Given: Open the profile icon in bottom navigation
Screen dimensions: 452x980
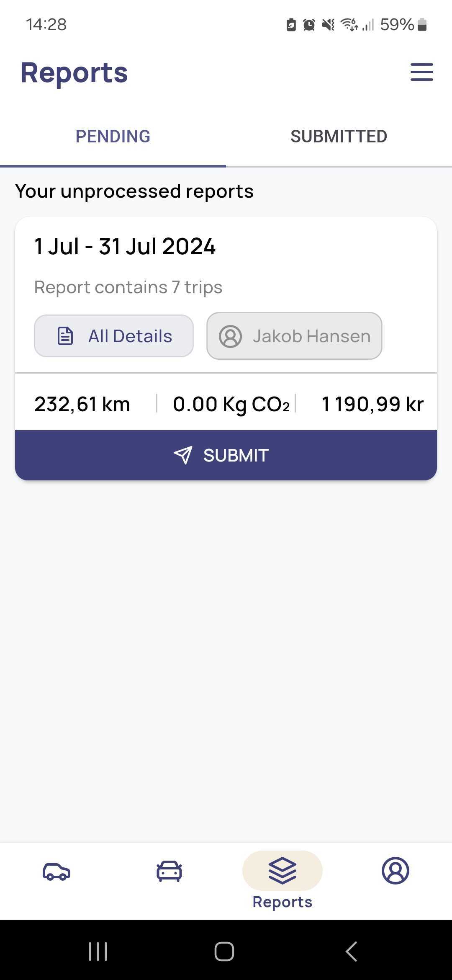Looking at the screenshot, I should click(x=395, y=871).
